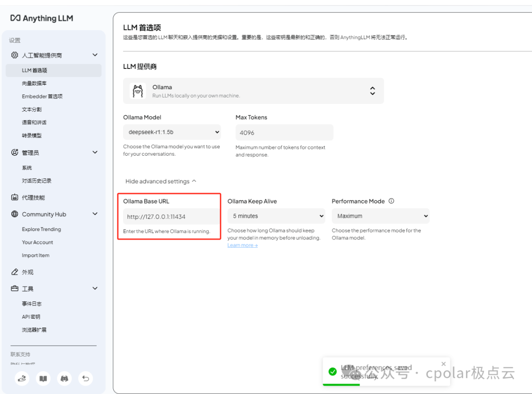Click the LLM 提供商 heading
Image resolution: width=532 pixels, height=394 pixels.
[140, 66]
